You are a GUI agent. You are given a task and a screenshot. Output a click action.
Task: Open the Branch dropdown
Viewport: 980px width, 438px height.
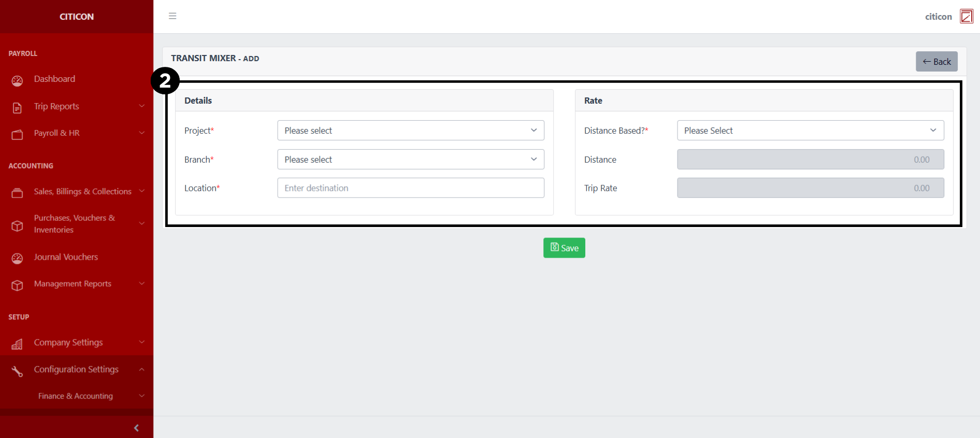tap(410, 160)
